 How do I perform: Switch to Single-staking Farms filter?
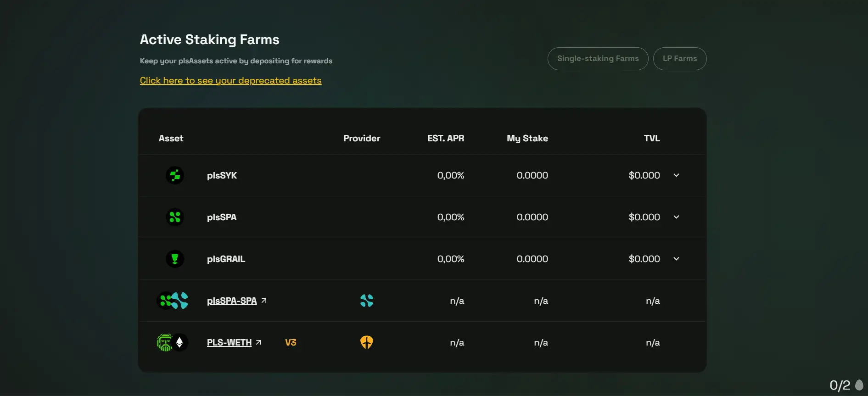click(x=598, y=59)
